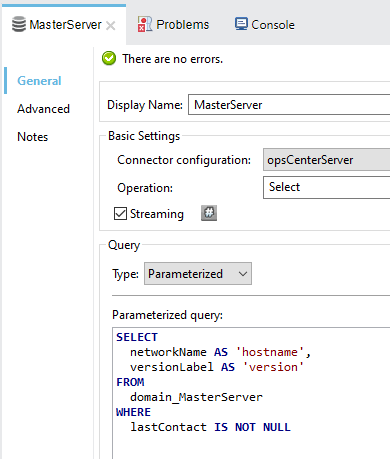
Task: Click the Problems tab error icon
Action: pos(145,24)
